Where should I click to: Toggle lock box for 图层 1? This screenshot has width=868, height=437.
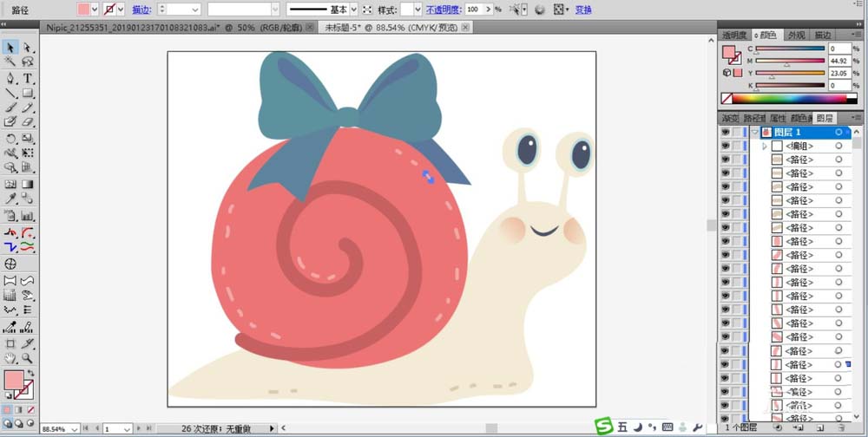pos(738,133)
